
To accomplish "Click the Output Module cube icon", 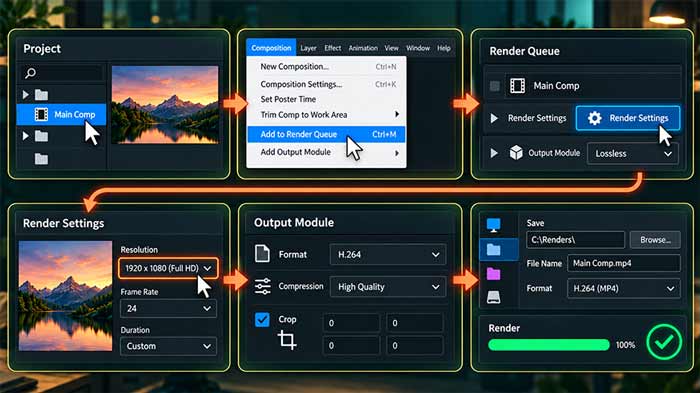I will (516, 153).
